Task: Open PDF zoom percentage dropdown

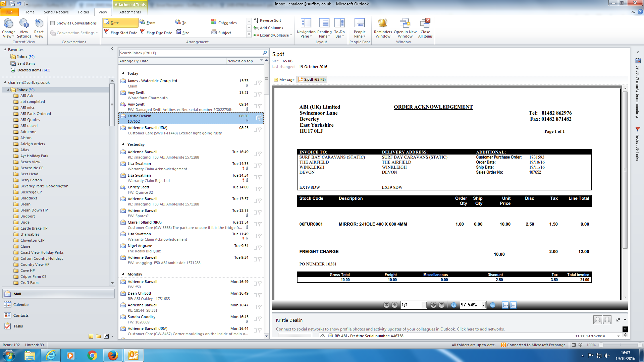Action: pyautogui.click(x=483, y=305)
